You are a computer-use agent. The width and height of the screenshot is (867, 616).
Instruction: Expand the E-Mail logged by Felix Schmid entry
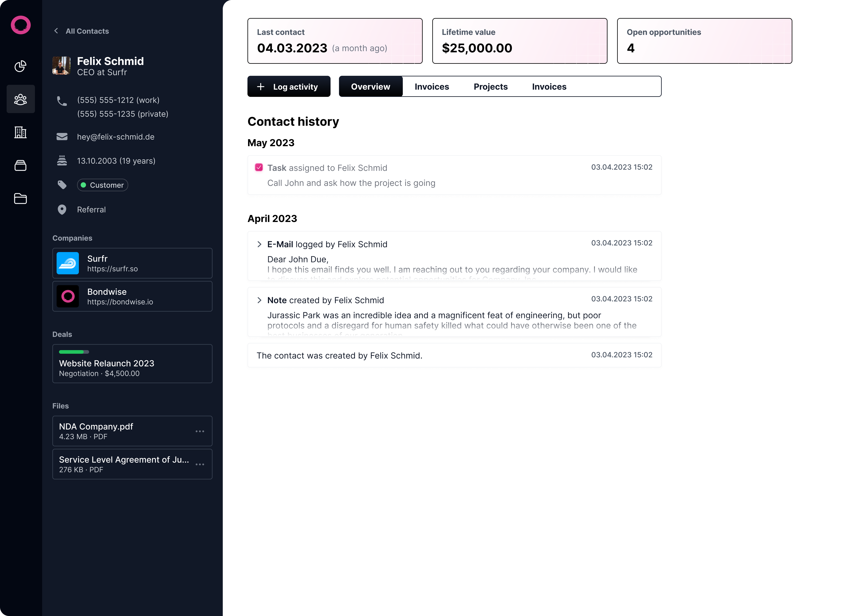pos(260,244)
